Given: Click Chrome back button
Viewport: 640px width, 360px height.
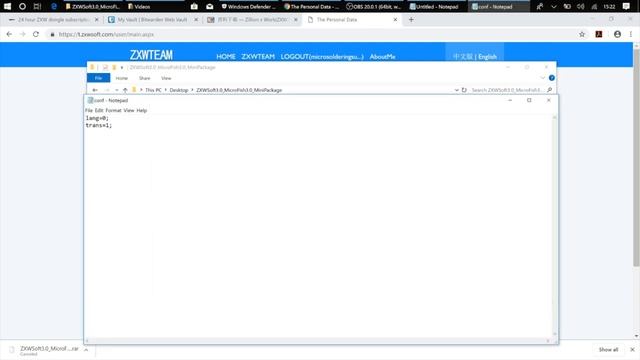Looking at the screenshot, I should pos(9,34).
